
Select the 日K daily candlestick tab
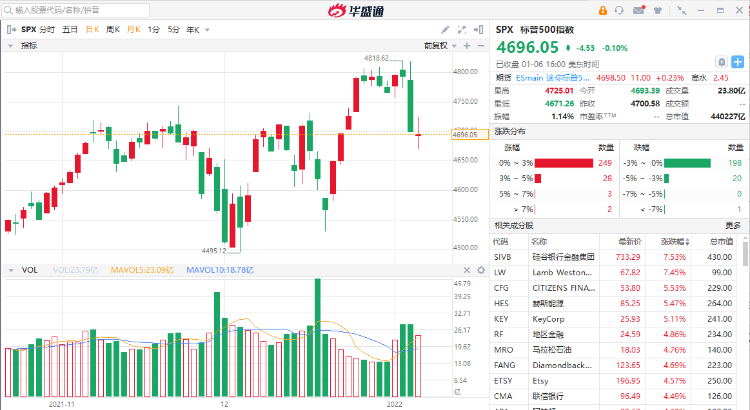pos(92,30)
